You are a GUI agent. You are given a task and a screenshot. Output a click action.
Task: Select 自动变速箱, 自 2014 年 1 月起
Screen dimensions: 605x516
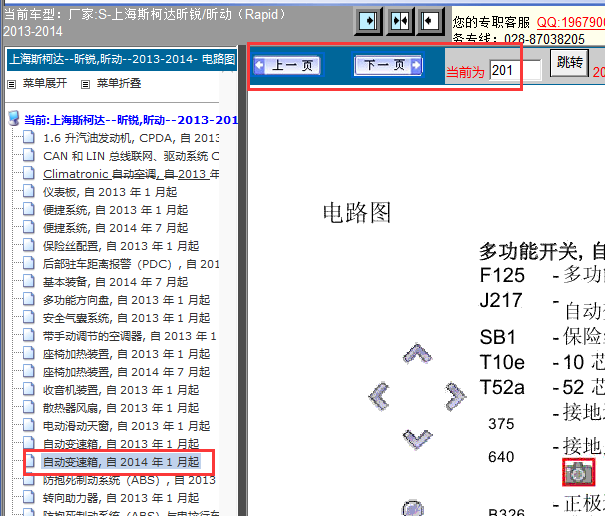121,462
